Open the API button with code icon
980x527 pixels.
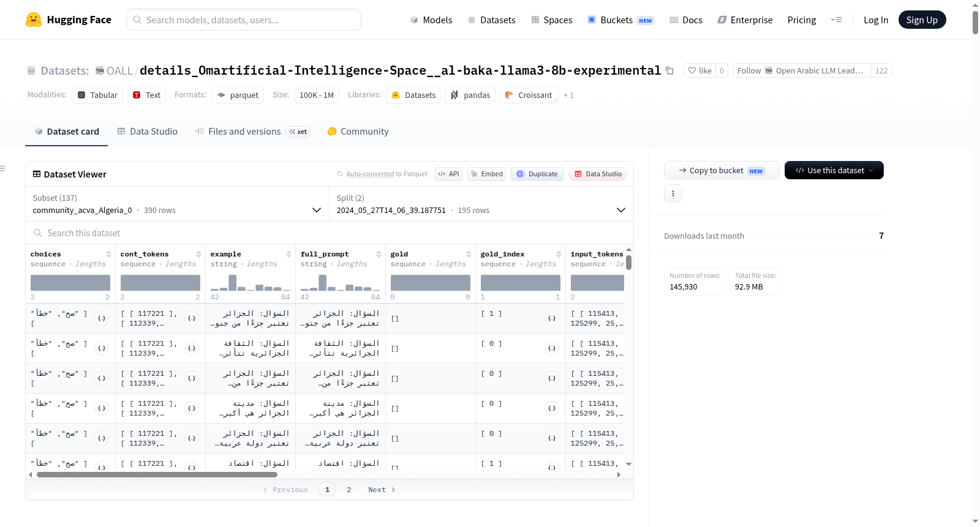coord(448,174)
